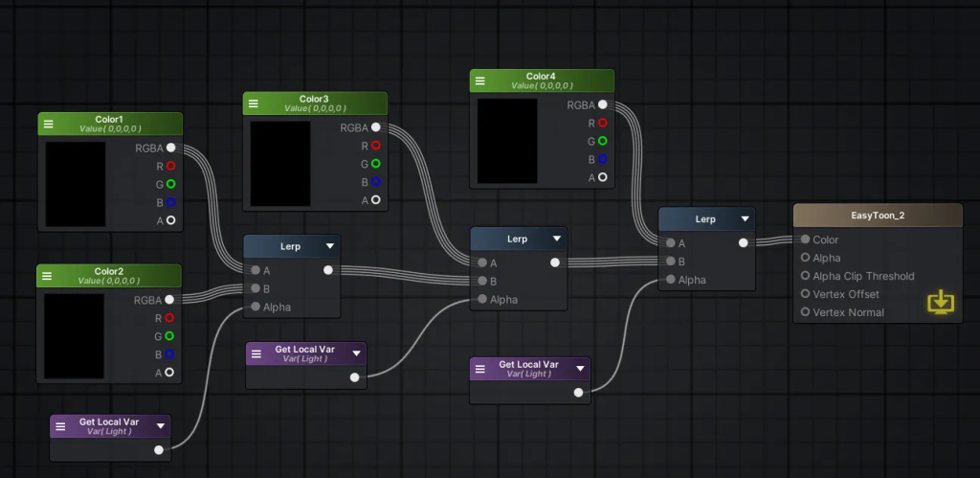Image resolution: width=980 pixels, height=478 pixels.
Task: Open the dropdown on the middle Lerp node
Action: click(x=555, y=239)
